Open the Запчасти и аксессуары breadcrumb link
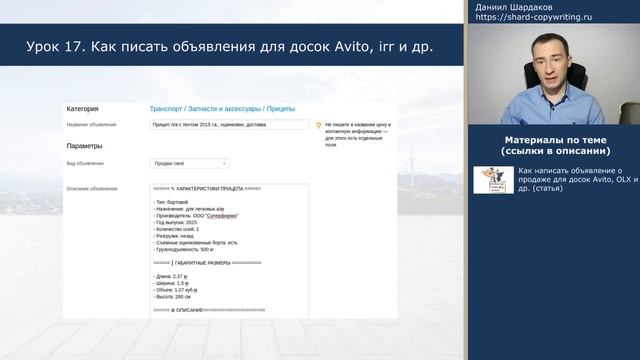 coord(224,109)
